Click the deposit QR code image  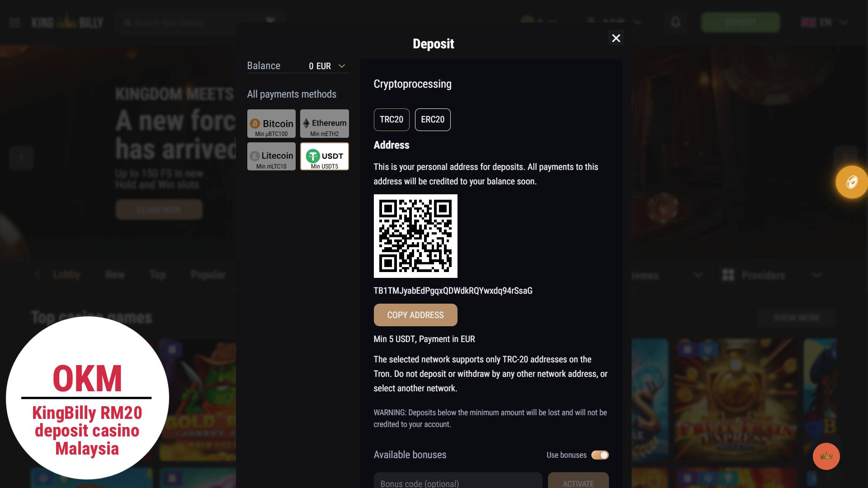point(415,236)
